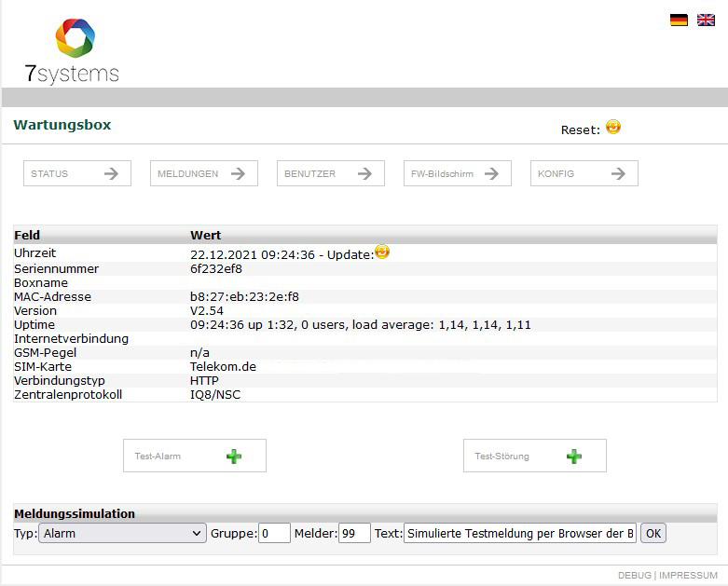
Task: Open the Typ dropdown showing Alarm
Action: click(x=122, y=533)
